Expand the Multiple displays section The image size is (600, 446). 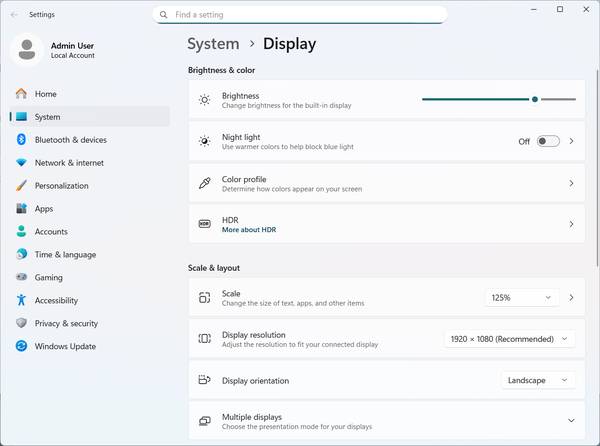(x=571, y=421)
